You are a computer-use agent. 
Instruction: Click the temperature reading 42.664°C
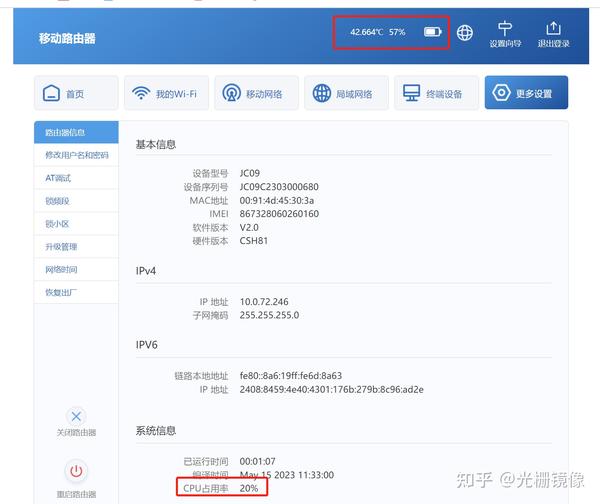click(x=366, y=32)
